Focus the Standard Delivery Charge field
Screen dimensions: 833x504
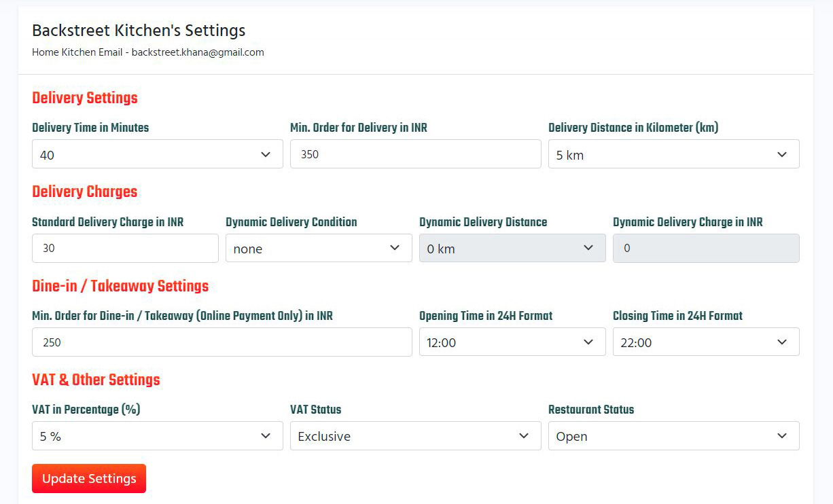(x=125, y=249)
